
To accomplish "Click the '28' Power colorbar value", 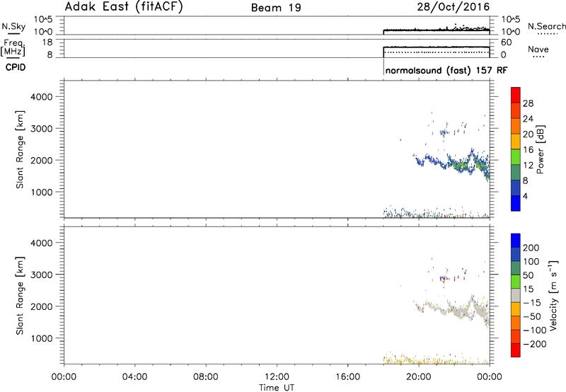I will pos(528,103).
